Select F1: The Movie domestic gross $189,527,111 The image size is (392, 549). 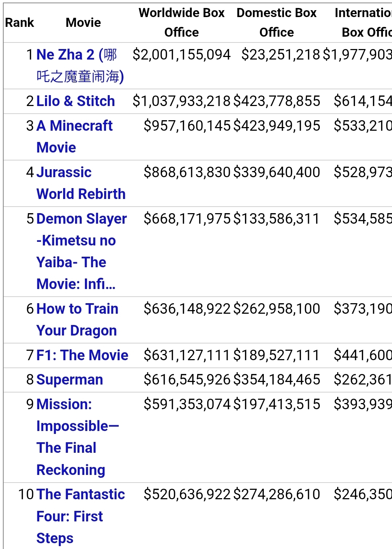tap(277, 355)
